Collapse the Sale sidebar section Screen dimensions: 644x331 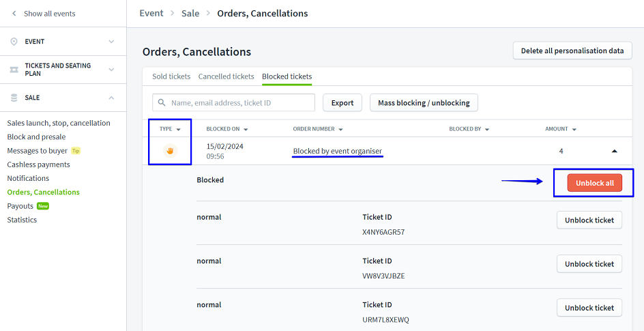coord(111,98)
